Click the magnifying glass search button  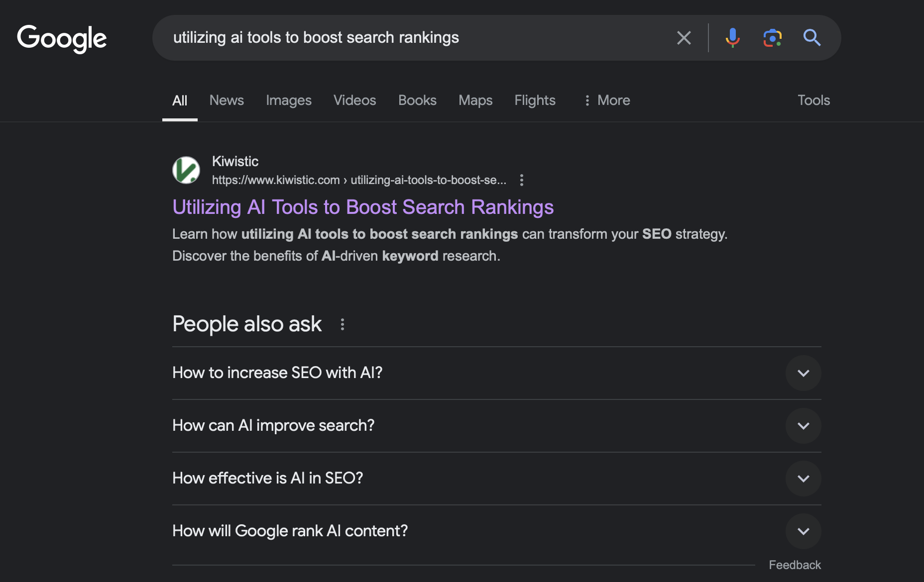[812, 38]
